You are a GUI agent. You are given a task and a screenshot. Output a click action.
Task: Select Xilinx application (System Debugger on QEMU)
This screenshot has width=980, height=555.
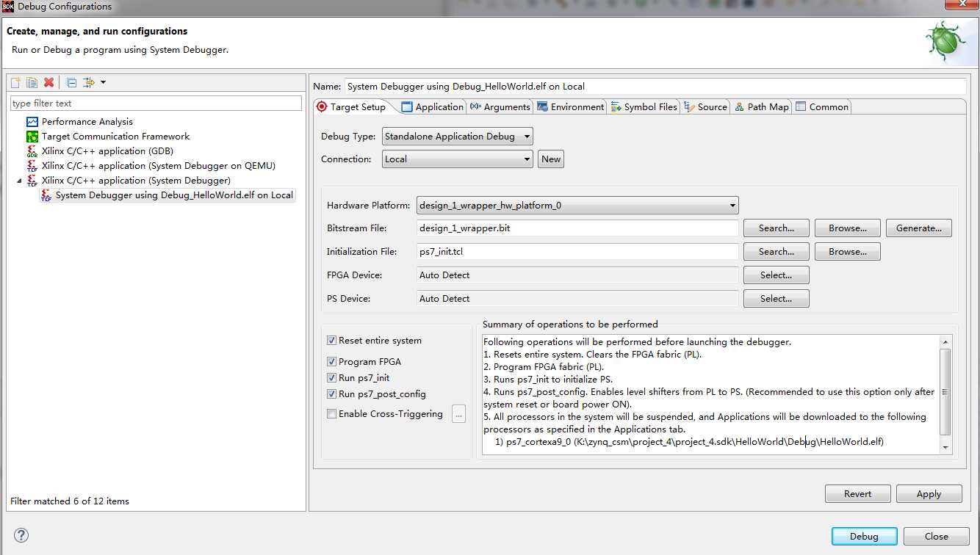click(x=159, y=166)
